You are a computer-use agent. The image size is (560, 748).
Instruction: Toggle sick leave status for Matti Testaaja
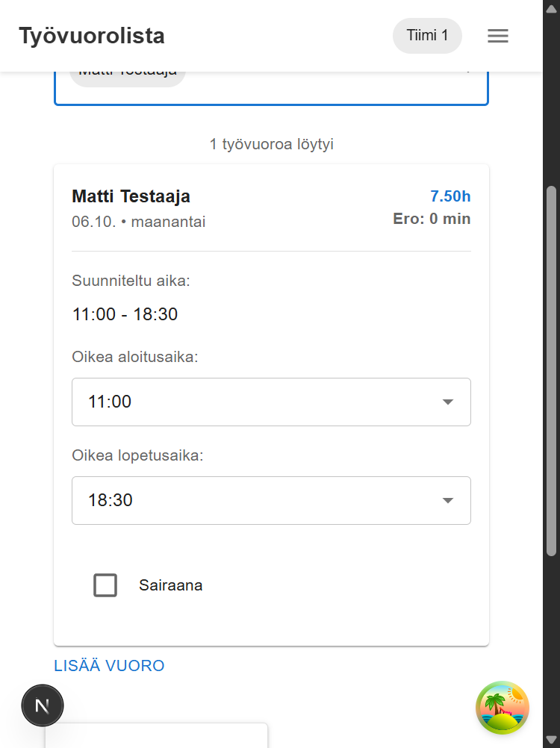point(105,585)
